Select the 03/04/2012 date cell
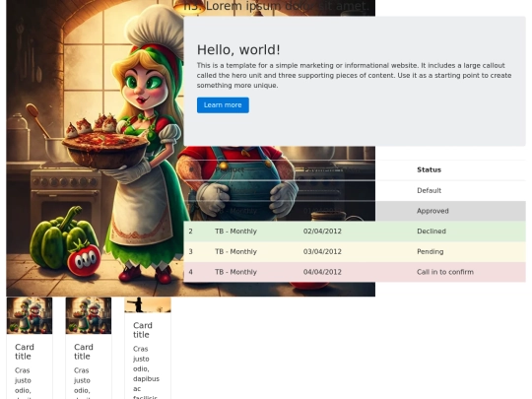Viewport: 532px width, 399px height. (322, 252)
